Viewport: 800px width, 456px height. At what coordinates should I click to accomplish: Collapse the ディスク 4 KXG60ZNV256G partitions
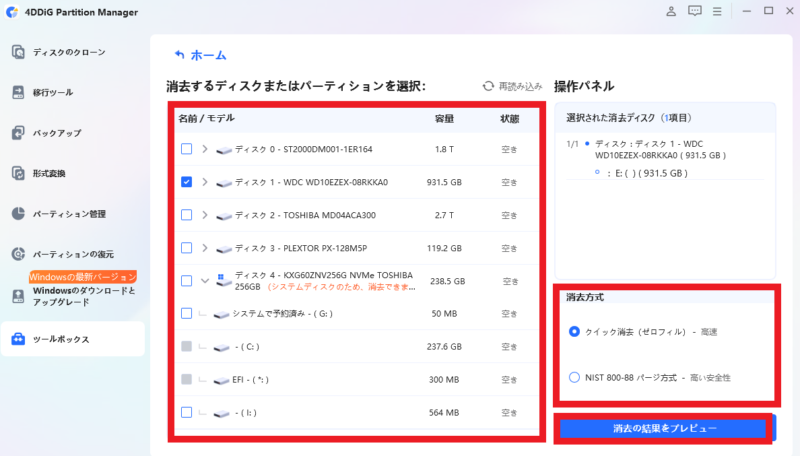pyautogui.click(x=205, y=281)
